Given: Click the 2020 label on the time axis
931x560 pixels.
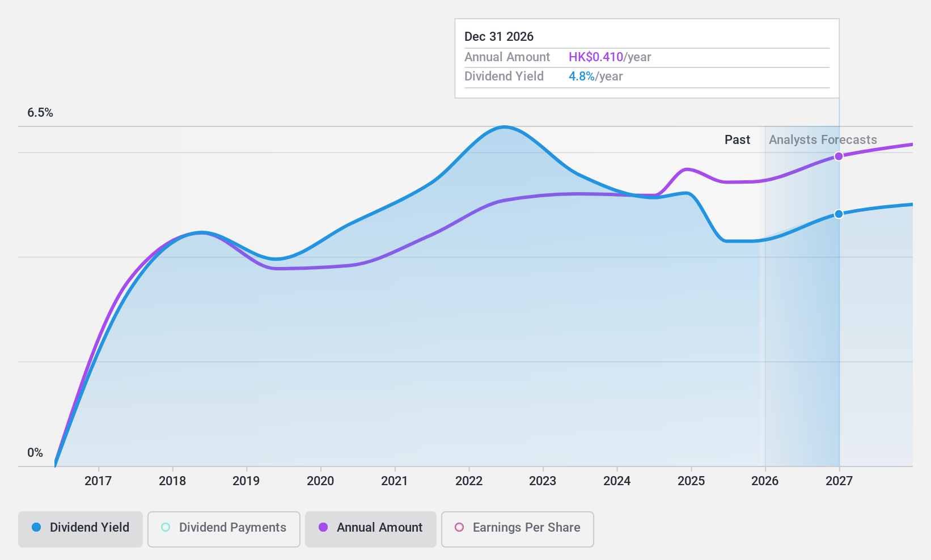Looking at the screenshot, I should [x=320, y=481].
